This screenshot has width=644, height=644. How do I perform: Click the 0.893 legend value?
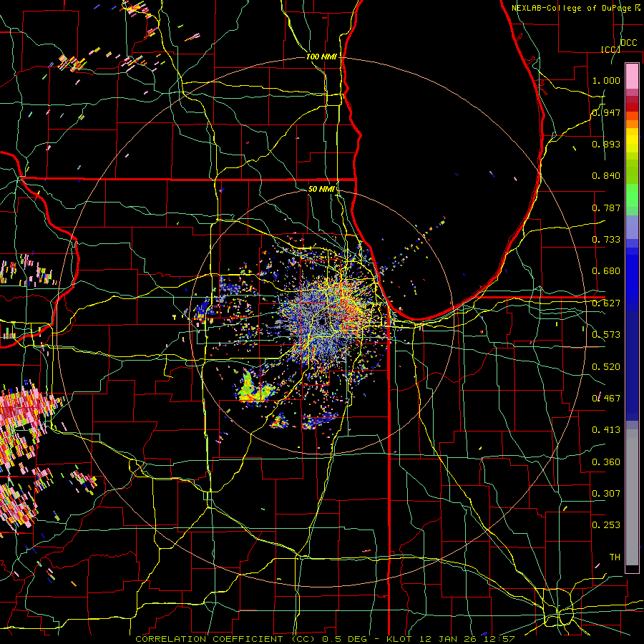pyautogui.click(x=606, y=144)
